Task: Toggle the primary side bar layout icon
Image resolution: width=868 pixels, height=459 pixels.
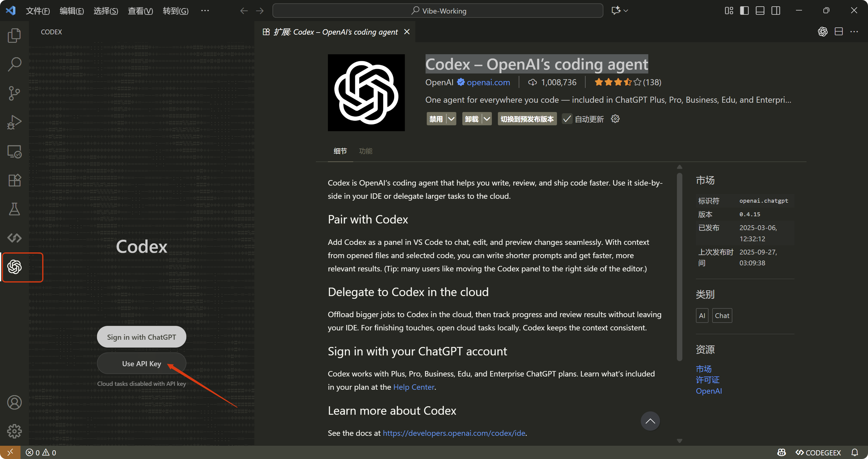Action: [x=744, y=11]
